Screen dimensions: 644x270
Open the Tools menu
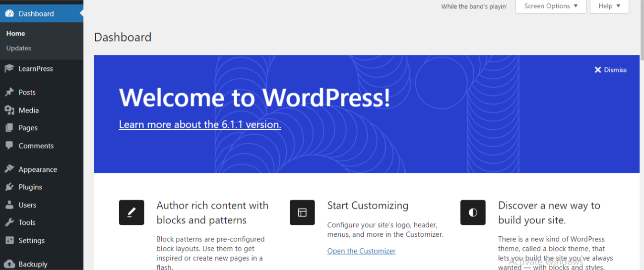coord(42,222)
